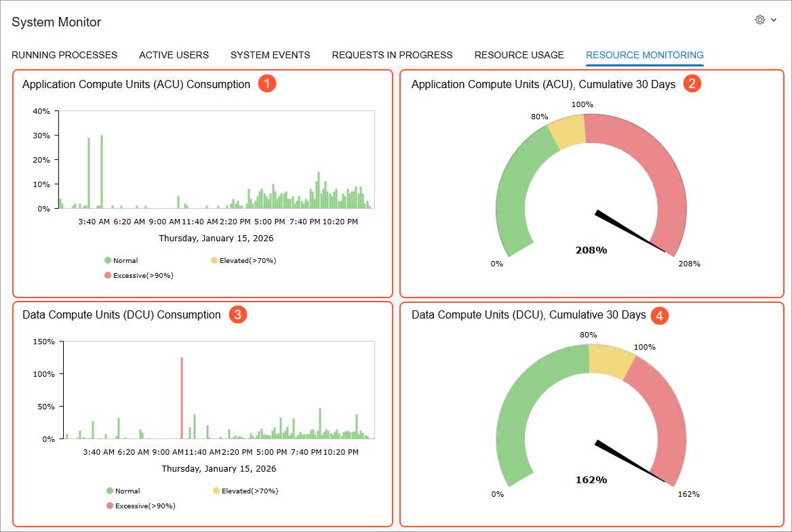Viewport: 792px width, 532px height.
Task: Click the red number 4 callout badge
Action: 659,316
